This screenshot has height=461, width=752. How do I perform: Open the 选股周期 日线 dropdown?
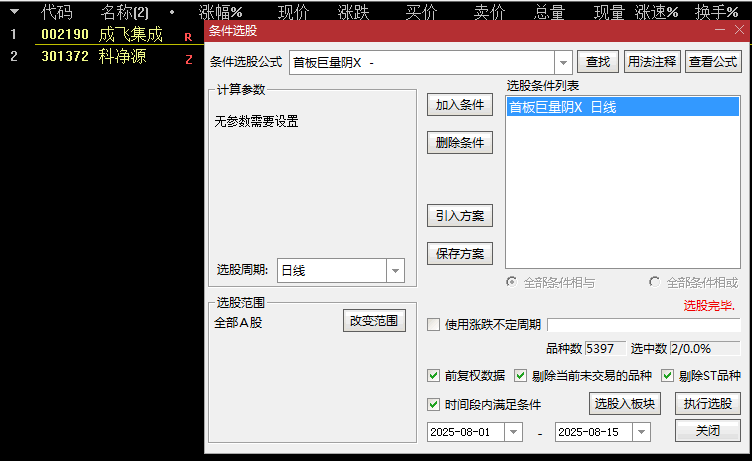(395, 271)
